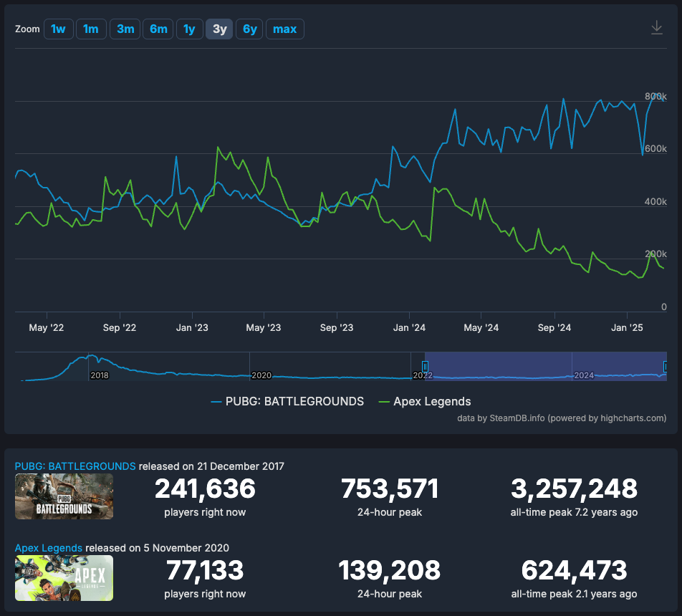The image size is (682, 616).
Task: Click 'all-time peak 7.2 years ago' caption
Action: (574, 512)
